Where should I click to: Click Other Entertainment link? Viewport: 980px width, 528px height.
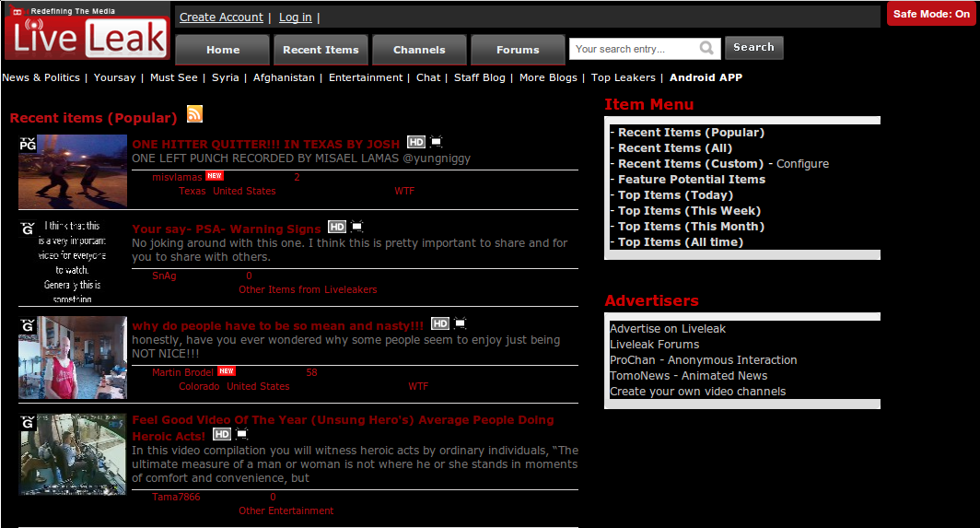pyautogui.click(x=286, y=510)
